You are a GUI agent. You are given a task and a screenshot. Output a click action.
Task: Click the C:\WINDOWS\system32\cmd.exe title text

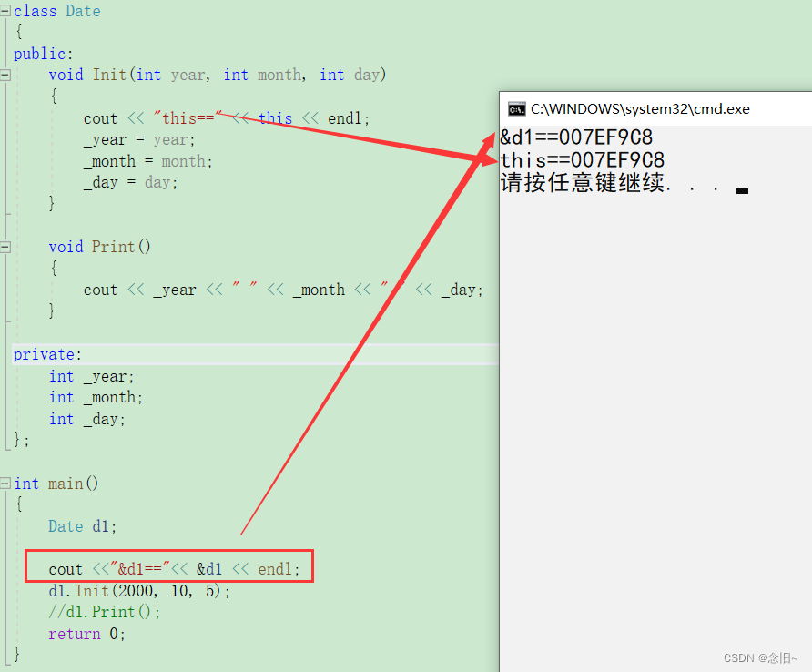point(640,109)
